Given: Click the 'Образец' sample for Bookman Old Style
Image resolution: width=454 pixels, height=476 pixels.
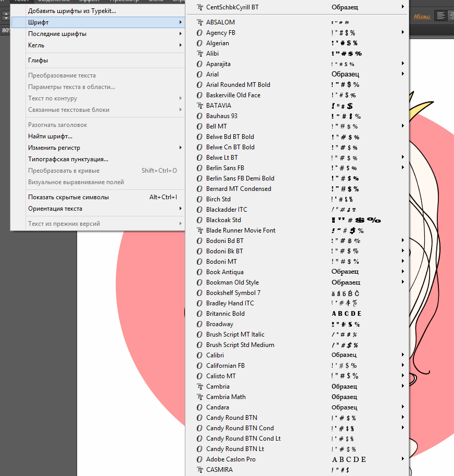Looking at the screenshot, I should [x=346, y=282].
